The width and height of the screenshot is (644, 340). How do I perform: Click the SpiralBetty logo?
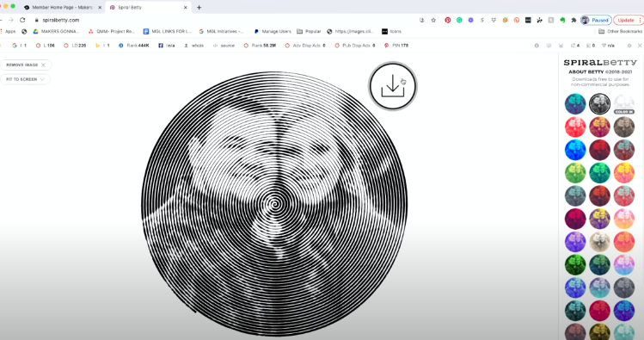point(600,63)
